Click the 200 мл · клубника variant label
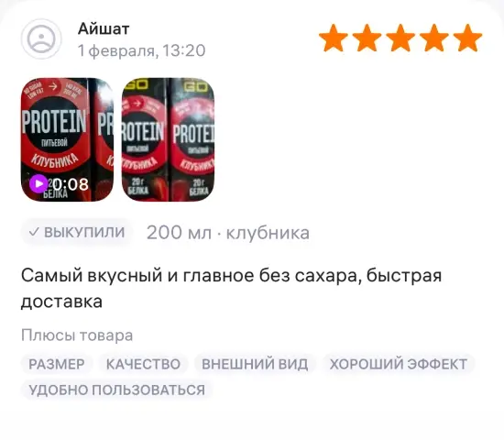 (228, 233)
